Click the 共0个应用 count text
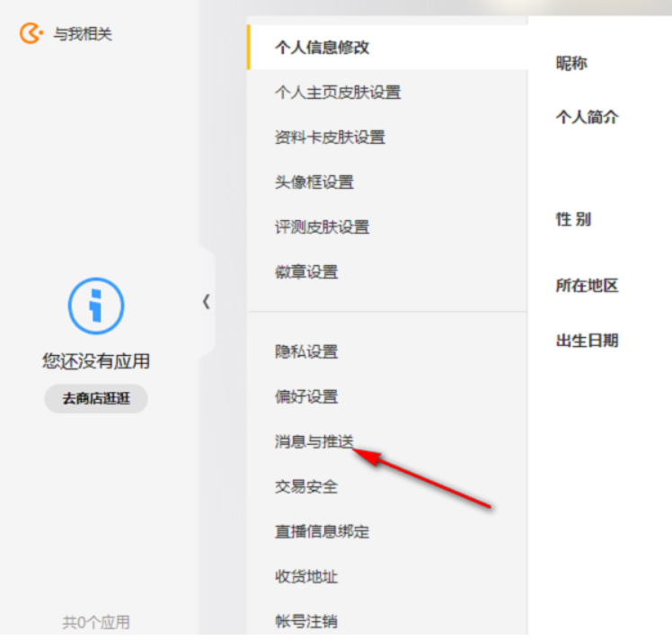Screen dimensions: 672x640 pos(96,622)
